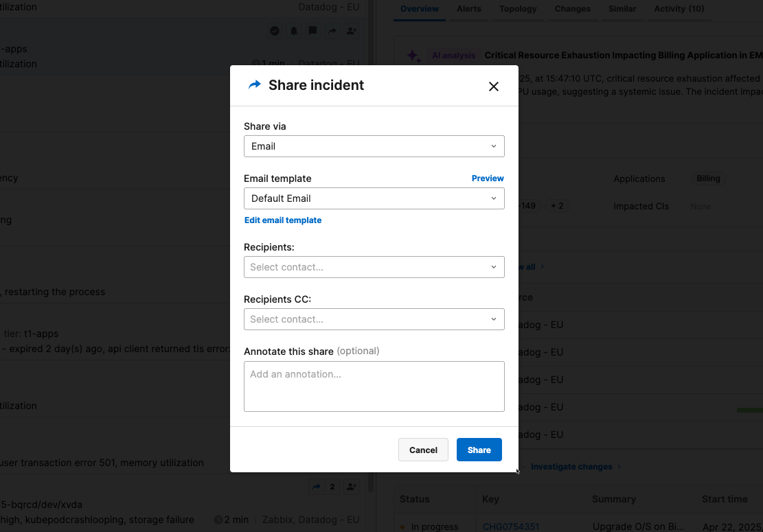
Task: Click the assign user icon in top incident row
Action: pyautogui.click(x=352, y=31)
